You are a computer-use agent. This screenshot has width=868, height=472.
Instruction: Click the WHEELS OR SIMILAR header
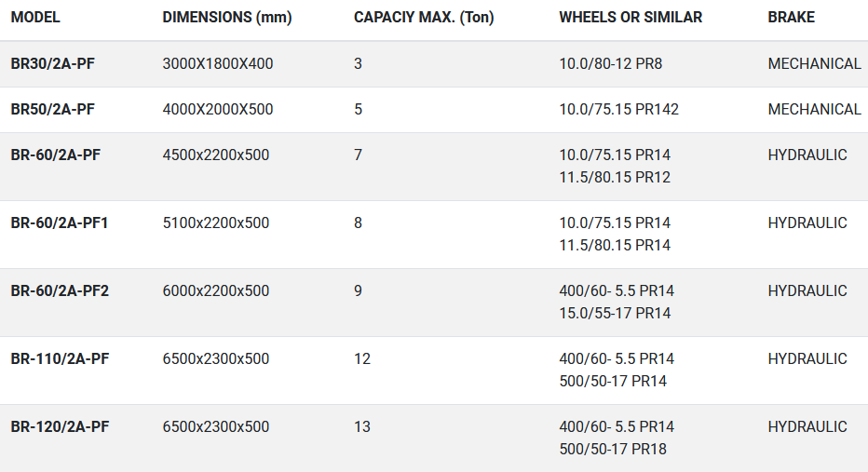pos(631,18)
